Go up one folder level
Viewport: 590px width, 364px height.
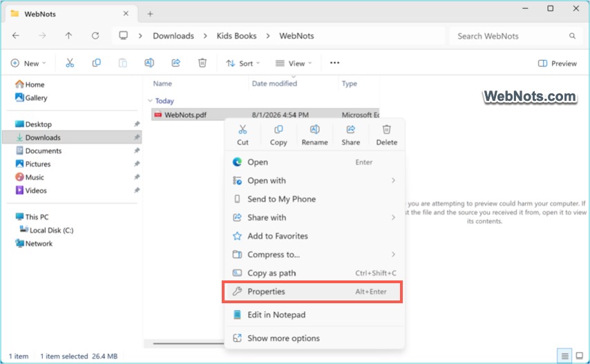coord(68,36)
